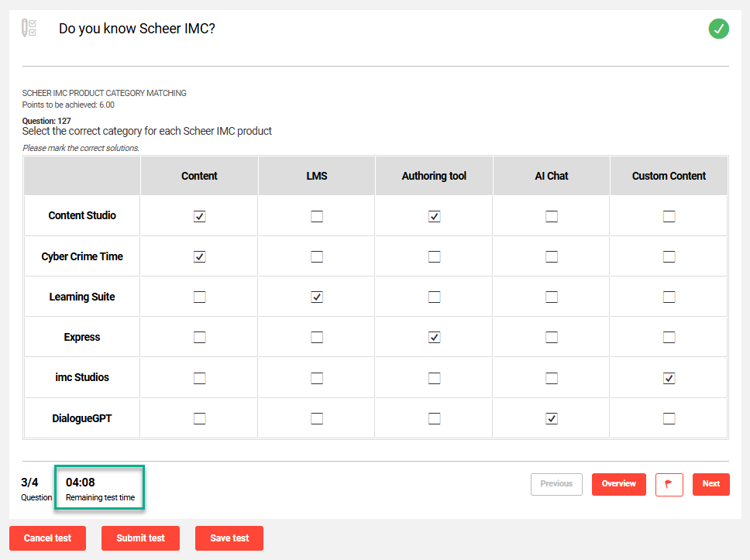This screenshot has height=560, width=750.
Task: Uncheck LMS for Learning Suite
Action: pos(317,297)
